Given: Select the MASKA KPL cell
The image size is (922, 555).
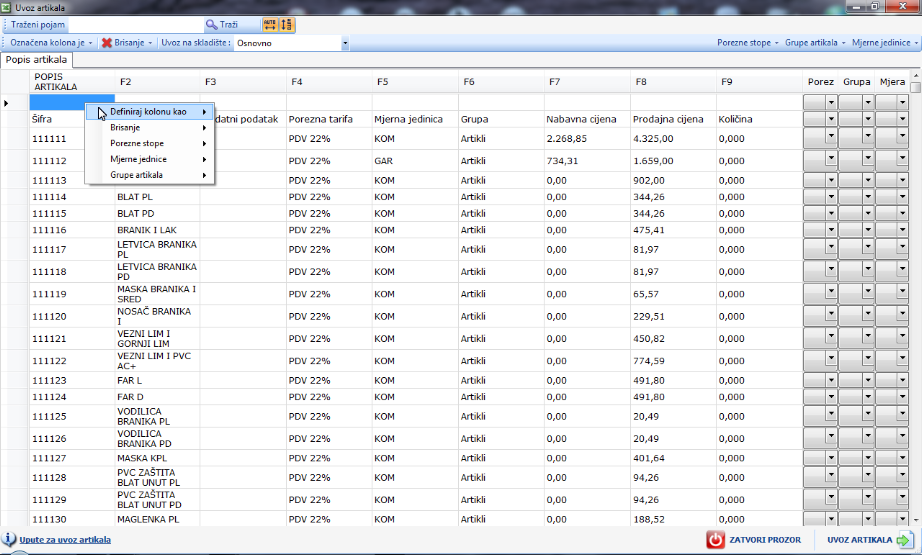Looking at the screenshot, I should coord(157,458).
